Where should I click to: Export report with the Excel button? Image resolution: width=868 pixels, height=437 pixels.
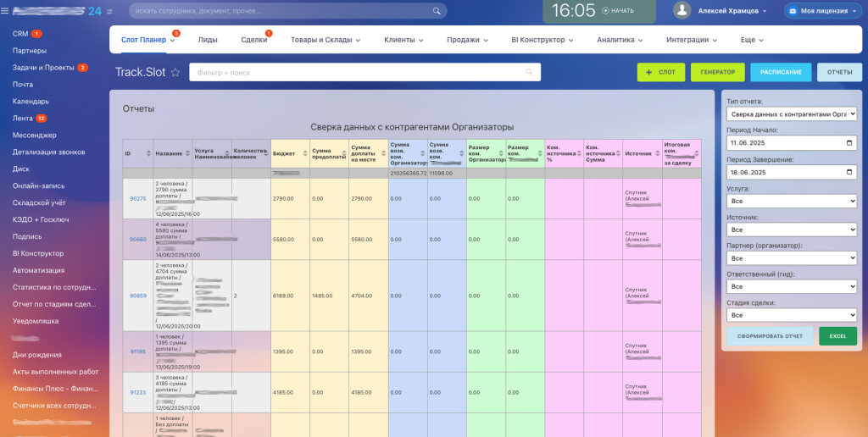[x=837, y=336]
